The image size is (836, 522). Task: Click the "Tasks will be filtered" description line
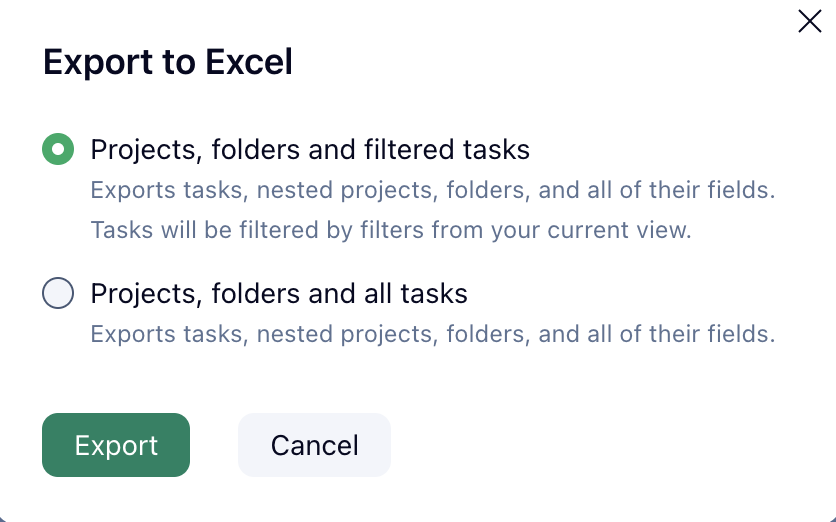pyautogui.click(x=390, y=230)
